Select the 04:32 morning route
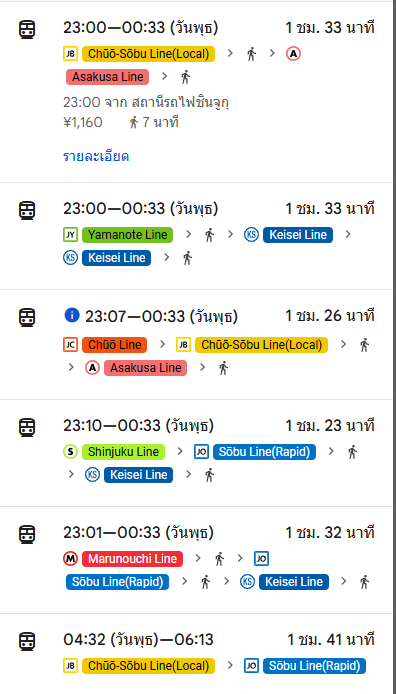The height and width of the screenshot is (694, 396). coord(196,654)
